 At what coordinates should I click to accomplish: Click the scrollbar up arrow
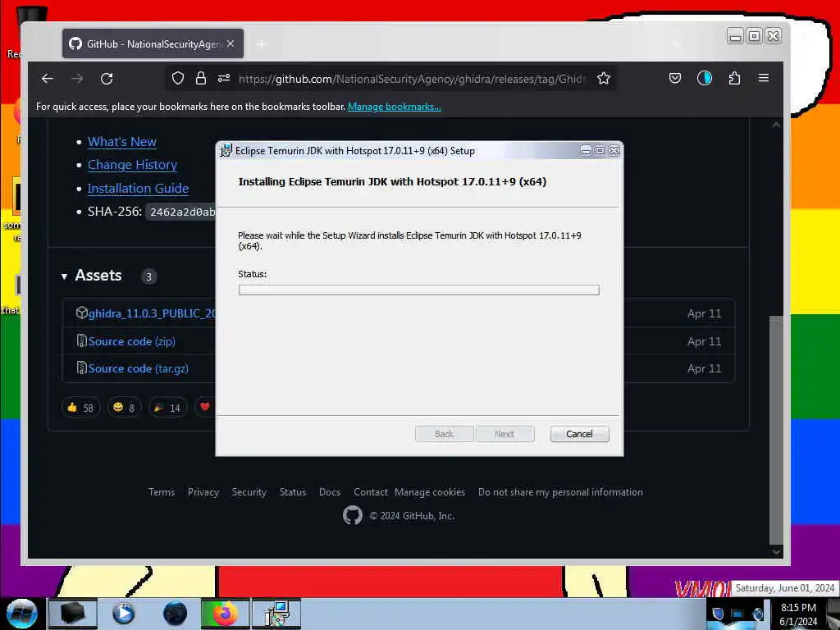pyautogui.click(x=776, y=125)
